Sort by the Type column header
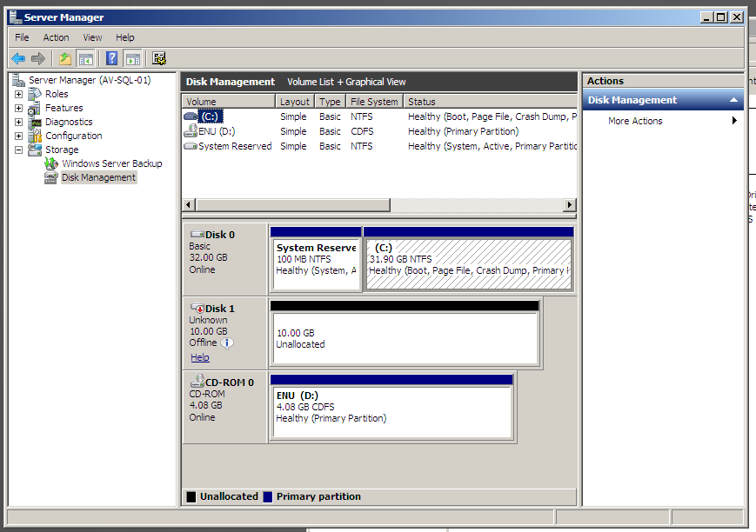Viewport: 756px width, 532px height. click(x=331, y=102)
